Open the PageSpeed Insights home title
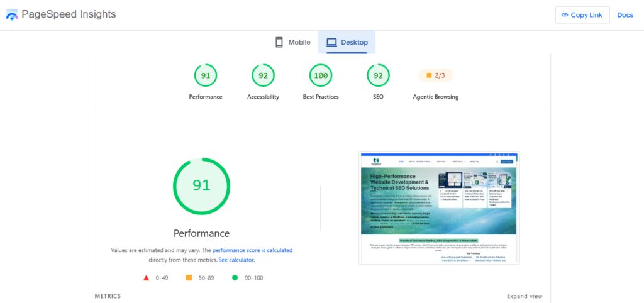Viewport: 644px width, 303px height. click(x=69, y=14)
